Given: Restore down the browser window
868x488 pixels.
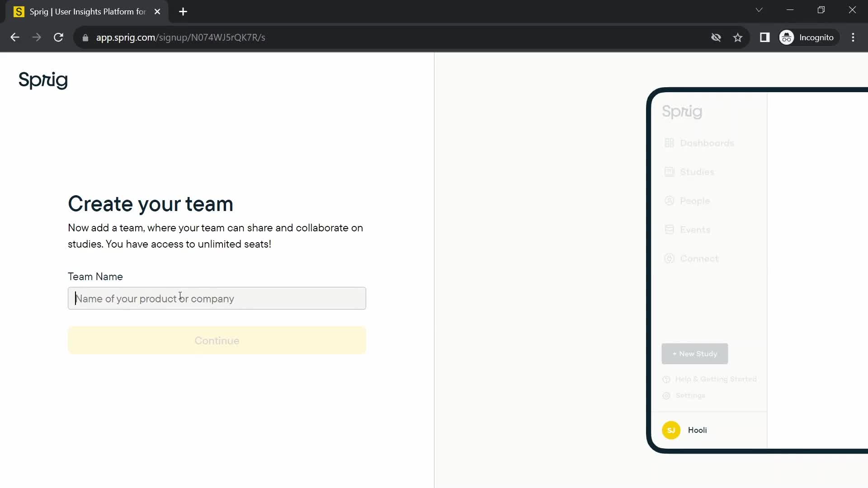Looking at the screenshot, I should click(x=821, y=10).
